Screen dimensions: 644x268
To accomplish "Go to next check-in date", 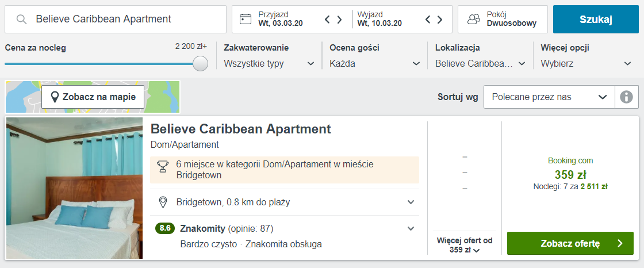I will tap(340, 20).
